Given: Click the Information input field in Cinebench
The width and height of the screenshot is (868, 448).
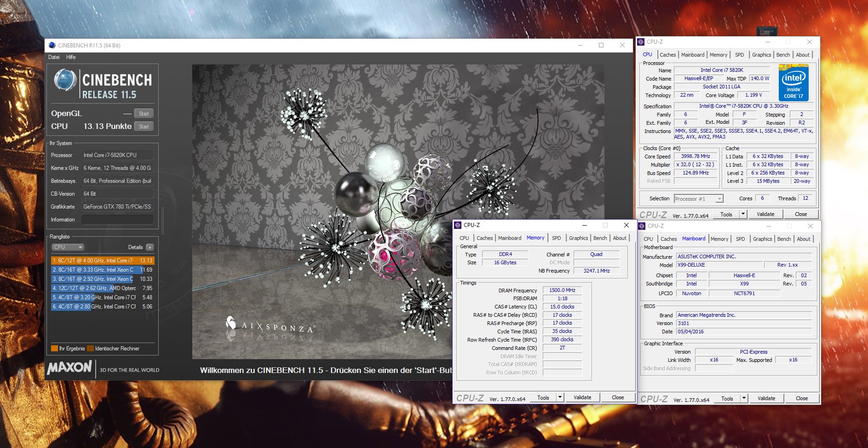Looking at the screenshot, I should pos(117,220).
